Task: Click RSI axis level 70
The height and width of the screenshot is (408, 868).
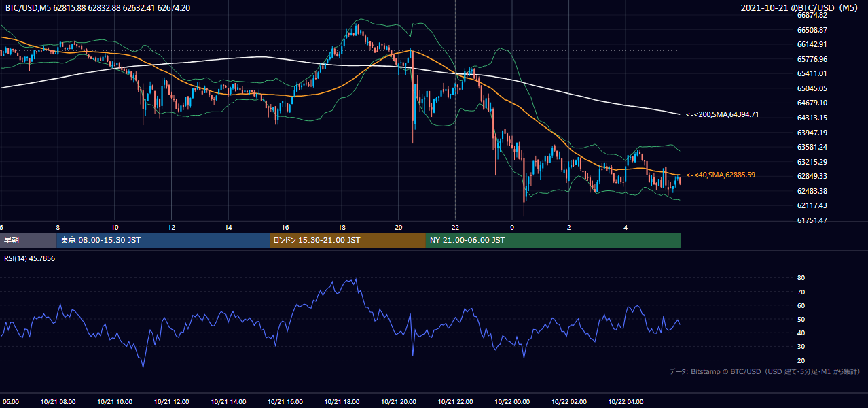Action: 801,292
